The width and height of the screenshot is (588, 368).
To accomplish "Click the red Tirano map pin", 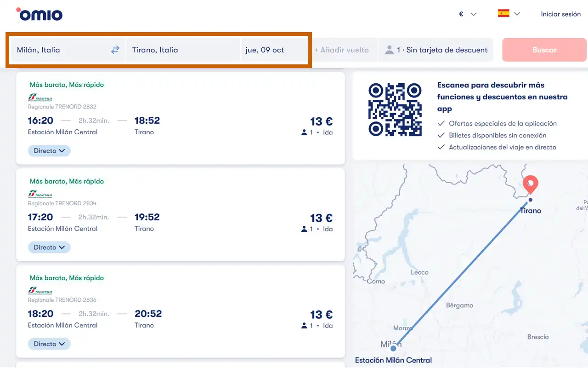I will pos(531,184).
